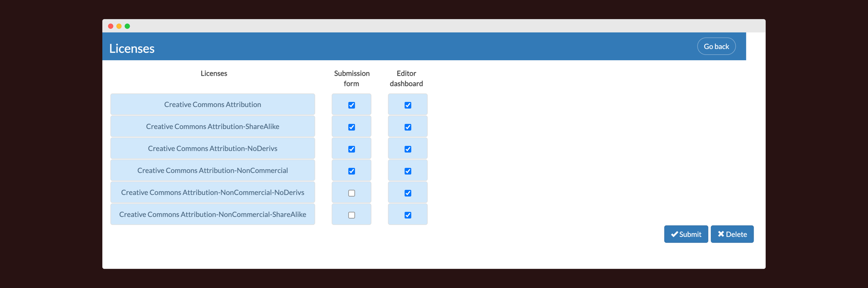Enable Submission form for Attribution-NonCommercial-ShareAlike
Screen dimensions: 868x288
[352, 215]
